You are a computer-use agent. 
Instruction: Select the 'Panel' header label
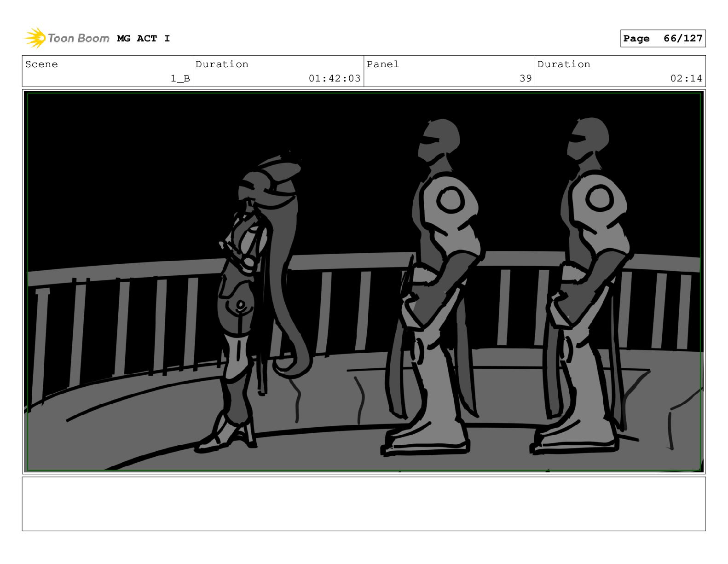tap(383, 64)
